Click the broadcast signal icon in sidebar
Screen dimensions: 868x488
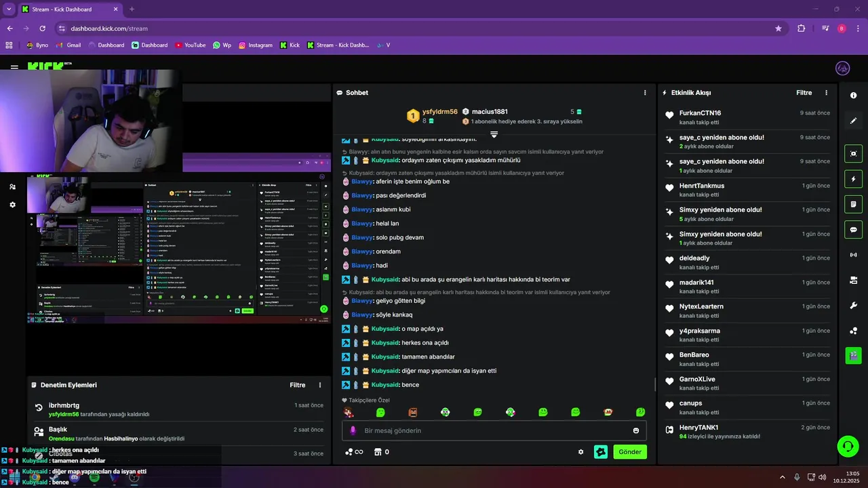[853, 255]
